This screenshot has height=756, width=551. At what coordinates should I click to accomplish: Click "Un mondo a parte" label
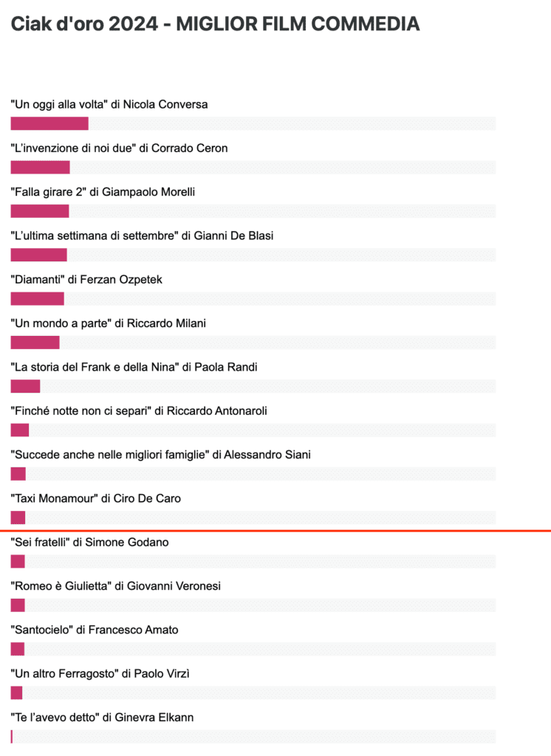point(108,323)
